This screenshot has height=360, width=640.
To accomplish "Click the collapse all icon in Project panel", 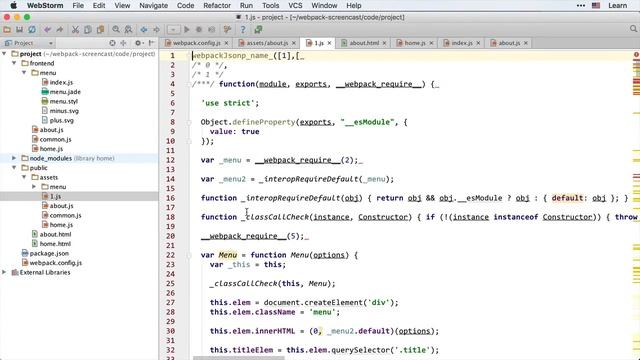I will [x=123, y=43].
